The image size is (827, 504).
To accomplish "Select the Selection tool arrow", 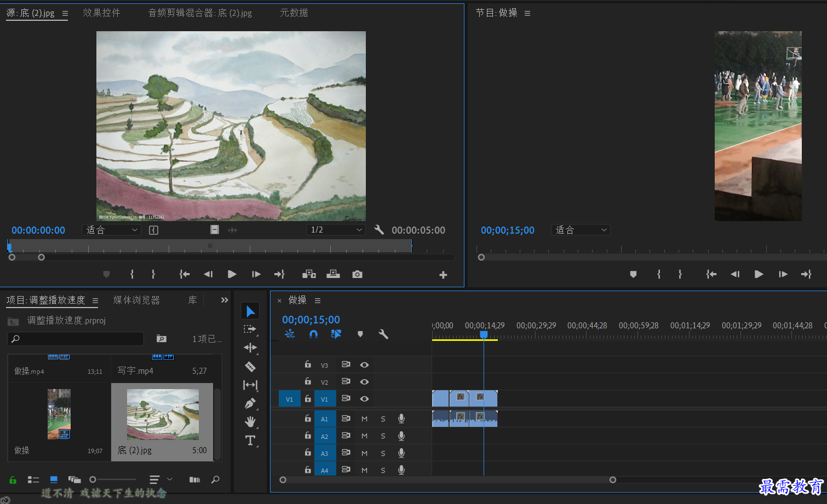I will 250,311.
